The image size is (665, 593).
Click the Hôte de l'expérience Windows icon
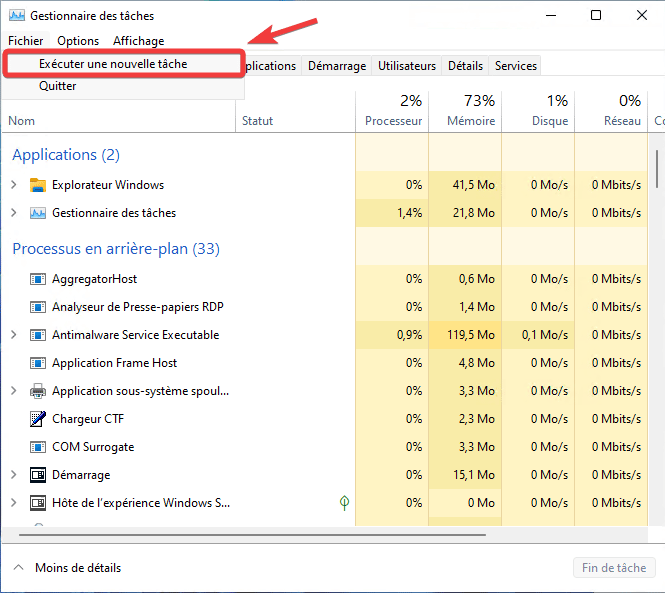[x=38, y=503]
